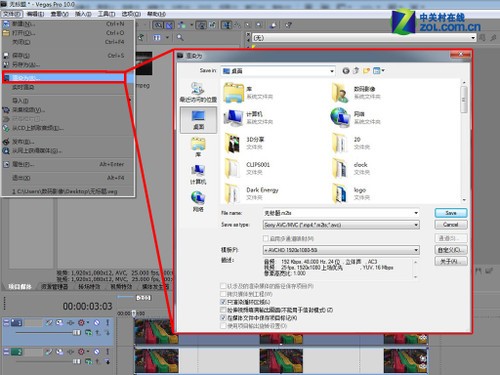The width and height of the screenshot is (500, 375).
Task: Choose the Exit entry with Alt+F4 shortcut
Action: click(x=68, y=178)
